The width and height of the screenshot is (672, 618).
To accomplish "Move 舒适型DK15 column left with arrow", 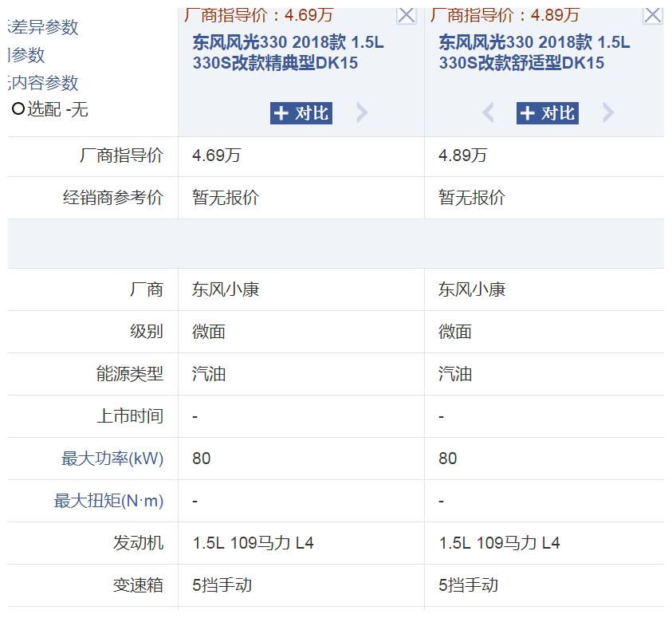I will [488, 113].
